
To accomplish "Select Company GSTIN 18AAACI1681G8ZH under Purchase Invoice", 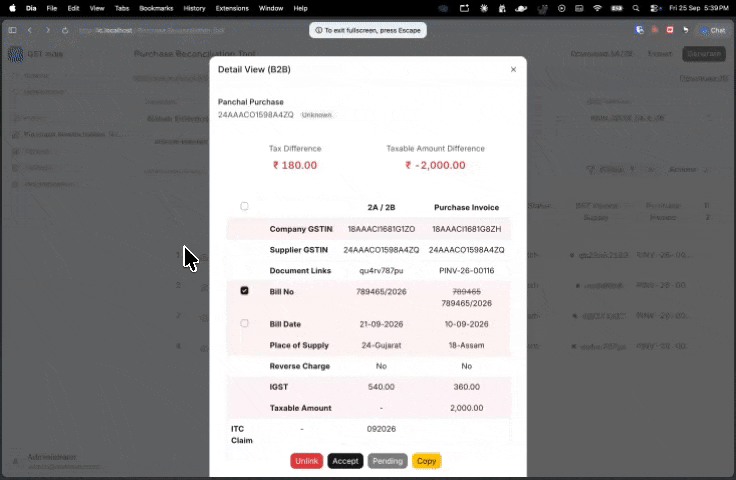I will pyautogui.click(x=466, y=229).
